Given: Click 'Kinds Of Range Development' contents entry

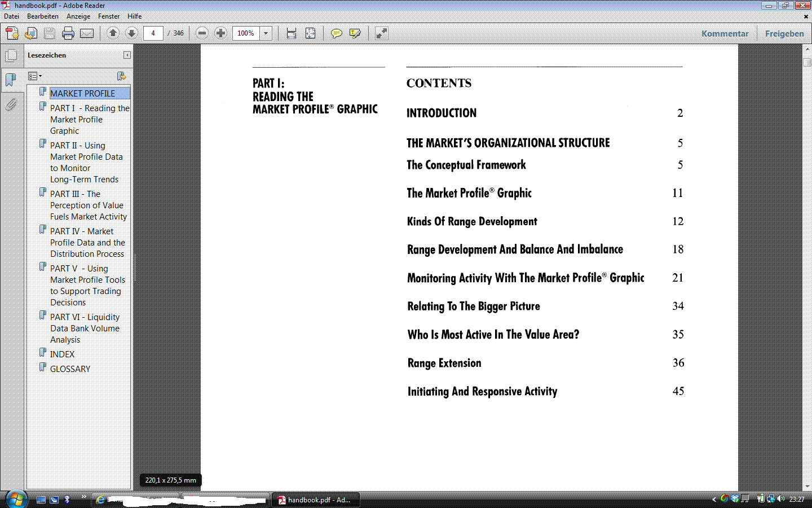Looking at the screenshot, I should point(472,221).
